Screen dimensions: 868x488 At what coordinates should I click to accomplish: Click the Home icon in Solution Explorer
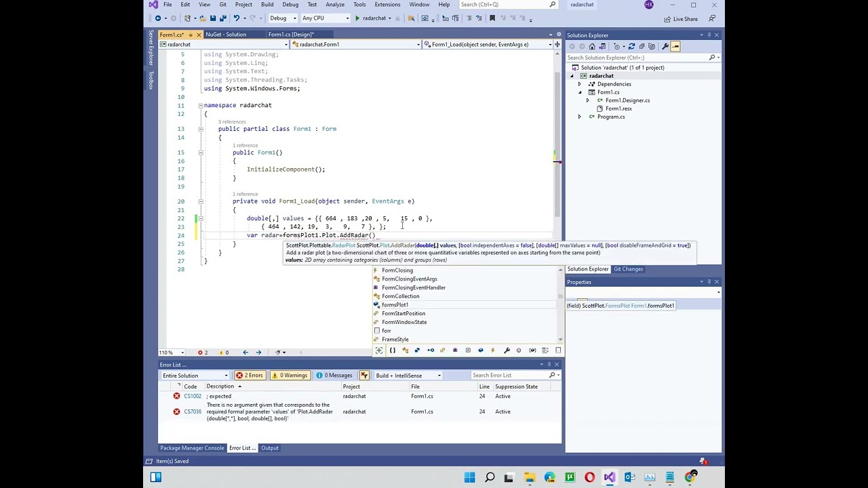(x=592, y=46)
